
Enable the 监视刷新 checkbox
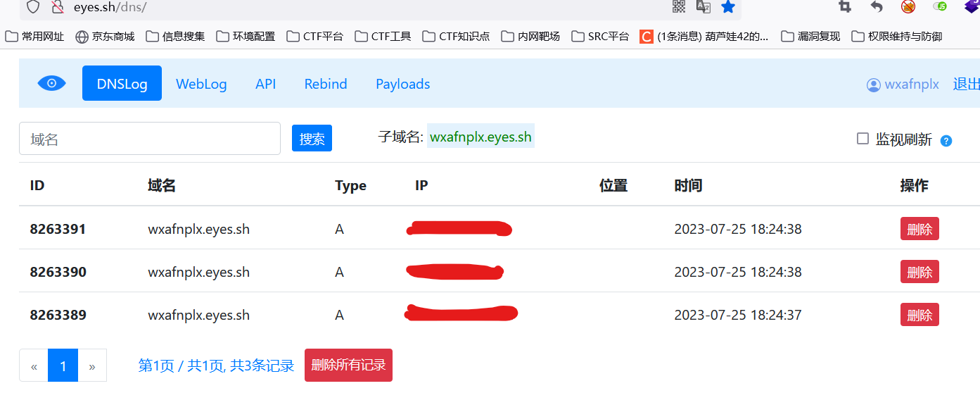click(863, 139)
